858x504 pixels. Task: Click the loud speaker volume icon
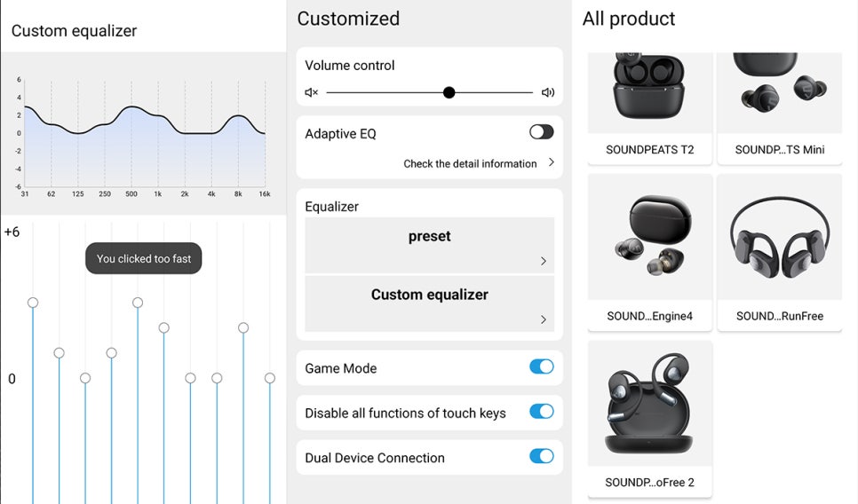tap(548, 92)
